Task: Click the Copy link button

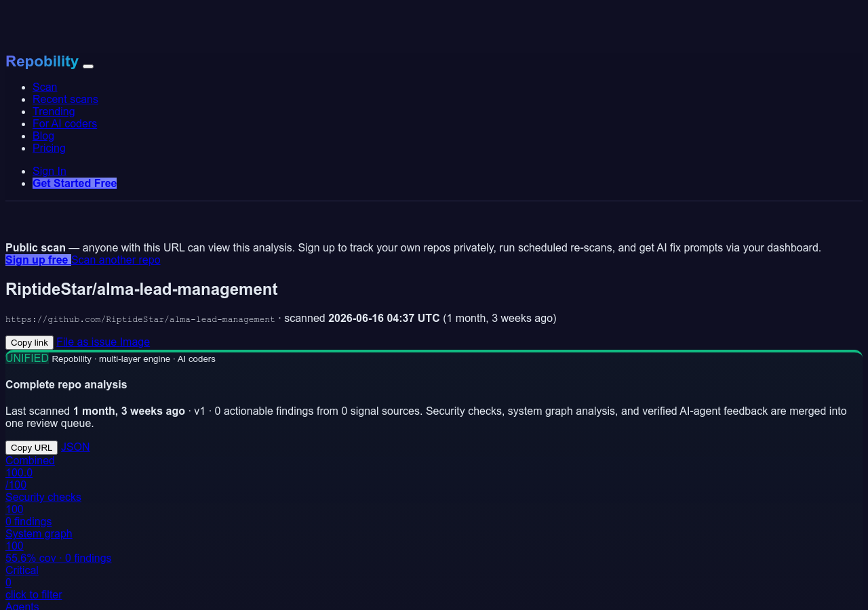Action: coord(29,342)
